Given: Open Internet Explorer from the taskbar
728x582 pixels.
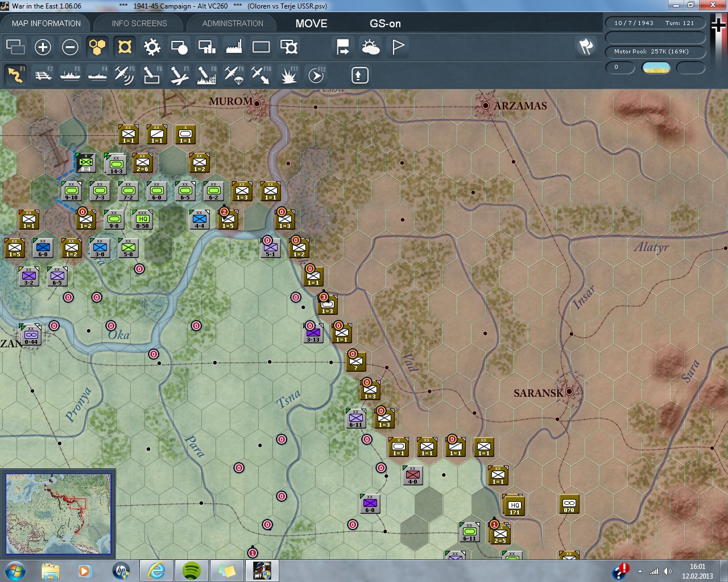Looking at the screenshot, I should coord(156,571).
